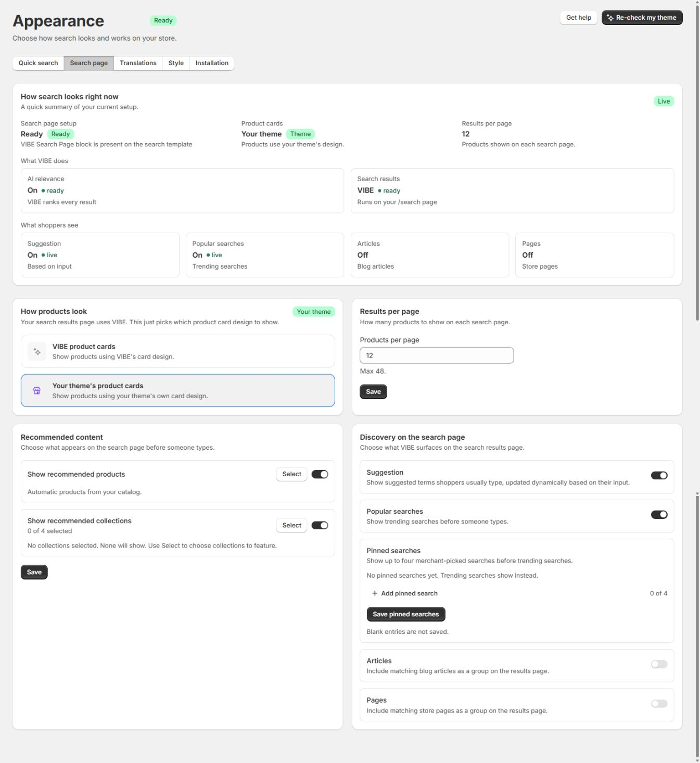
Task: Click the Ready badge next to Appearance
Action: 163,21
